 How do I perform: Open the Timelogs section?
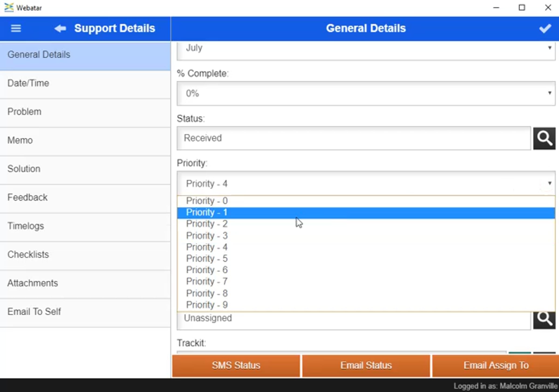pos(85,227)
